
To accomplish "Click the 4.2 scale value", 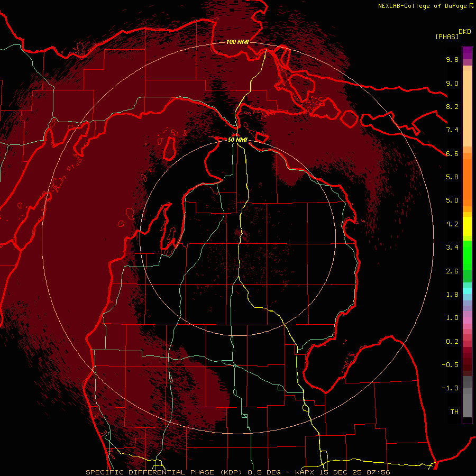I will point(452,224).
